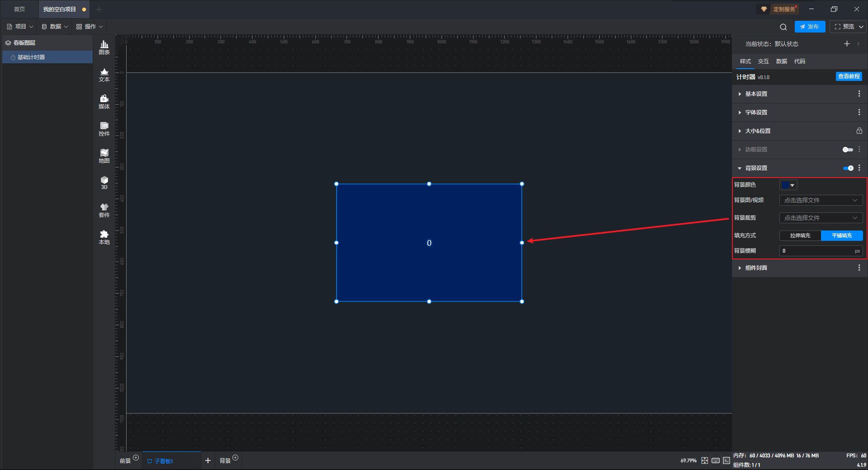The image size is (868, 470).
Task: Open the 项目 menu
Action: pyautogui.click(x=20, y=27)
